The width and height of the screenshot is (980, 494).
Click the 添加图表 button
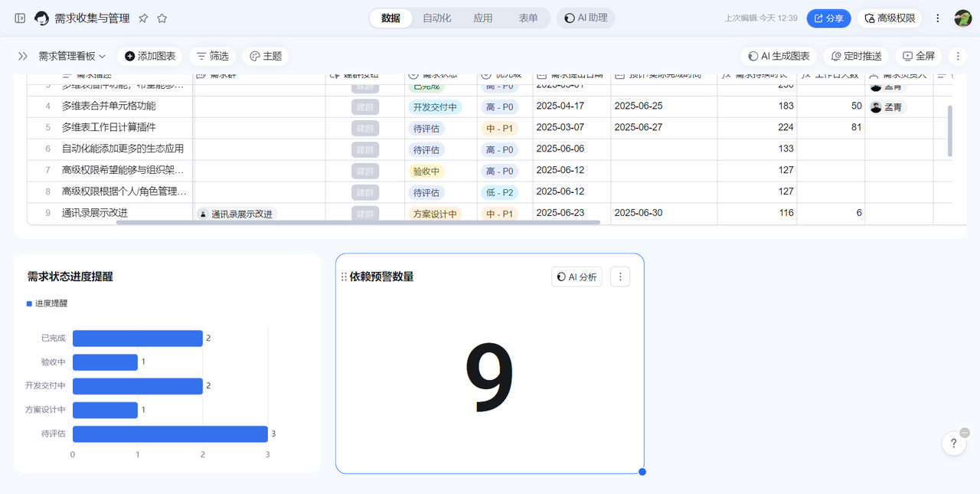point(150,56)
